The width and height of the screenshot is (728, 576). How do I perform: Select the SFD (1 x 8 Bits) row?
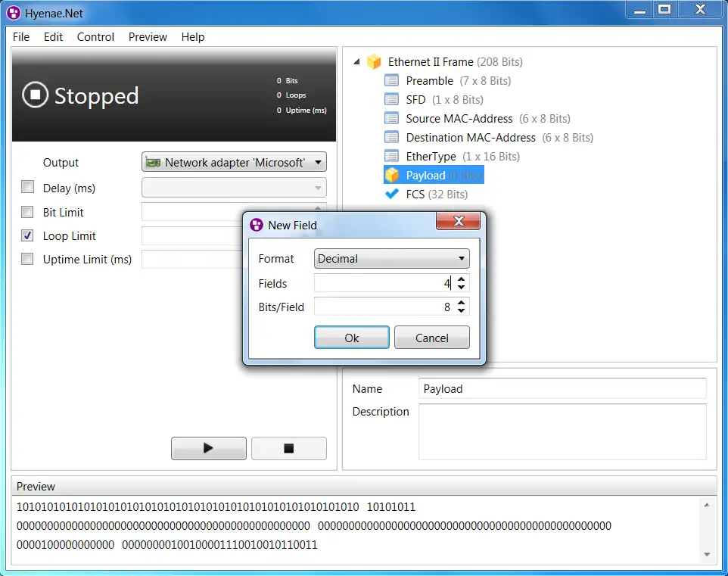434,100
